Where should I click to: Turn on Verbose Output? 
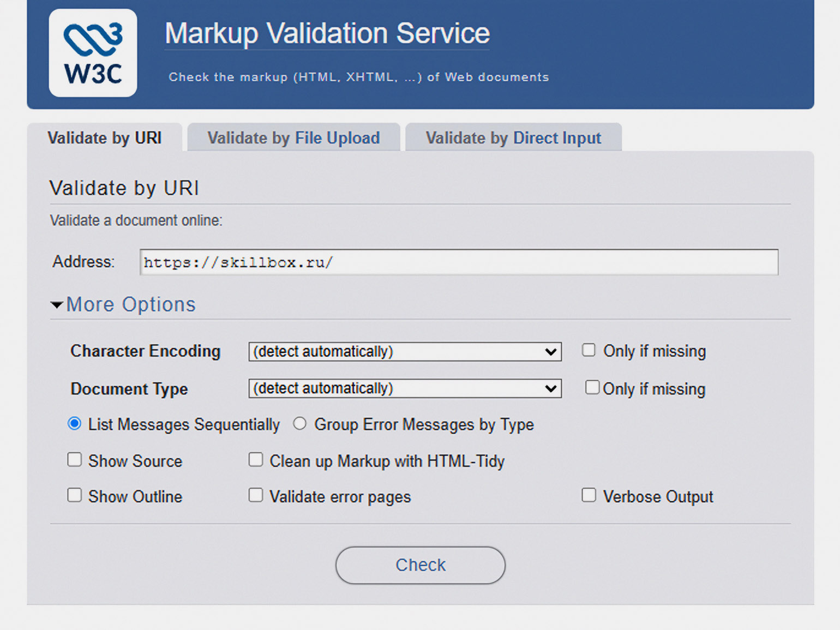[x=589, y=495]
